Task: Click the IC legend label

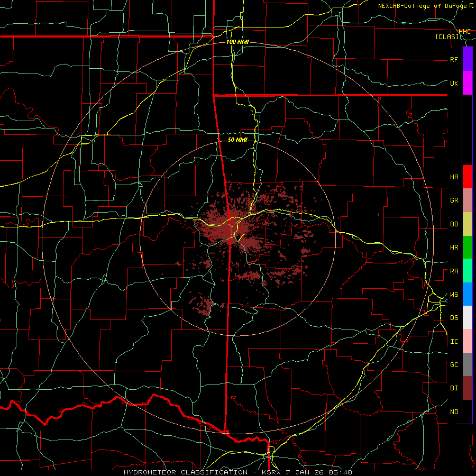Action: 454,342
